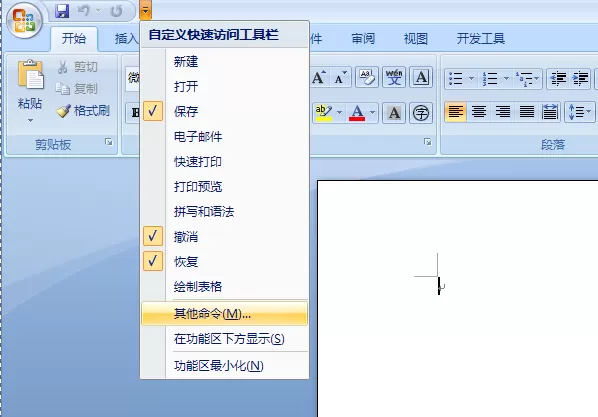Choose 在功能区下方显示(S)
The height and width of the screenshot is (417, 598).
pos(224,339)
